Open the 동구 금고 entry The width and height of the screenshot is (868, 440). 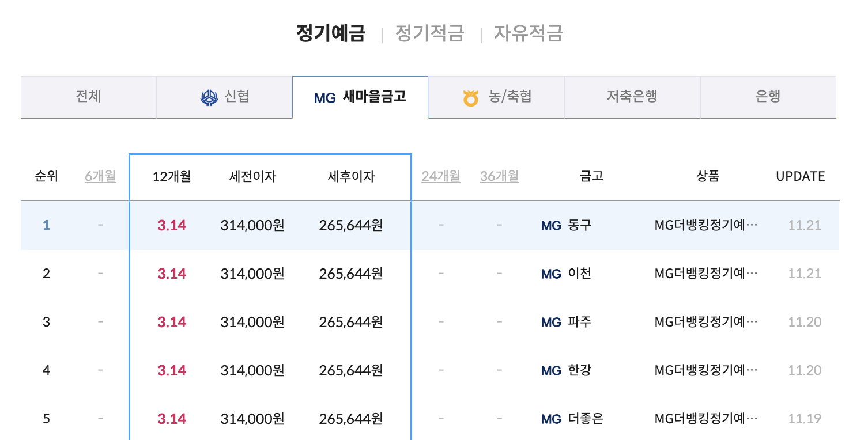pos(580,225)
